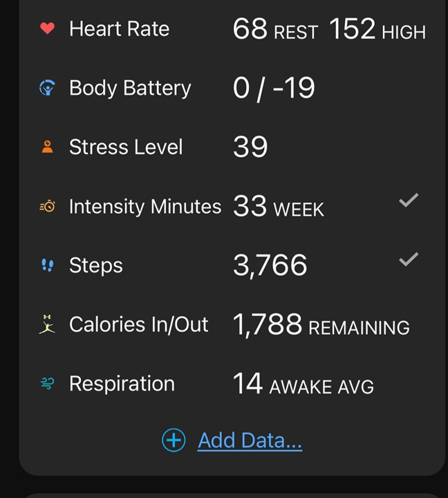Screen dimensions: 448x498
Task: Toggle the Intensity Minutes checkmark
Action: pos(409,201)
